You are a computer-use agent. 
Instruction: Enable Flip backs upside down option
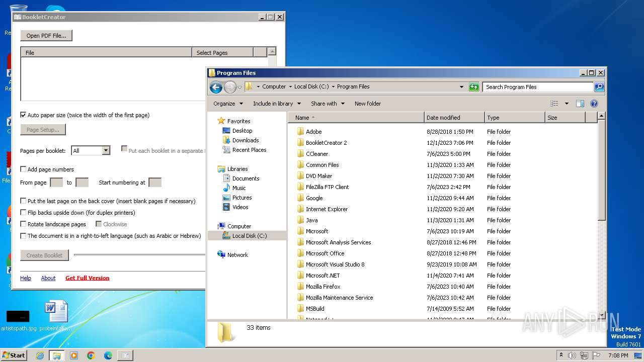point(23,213)
